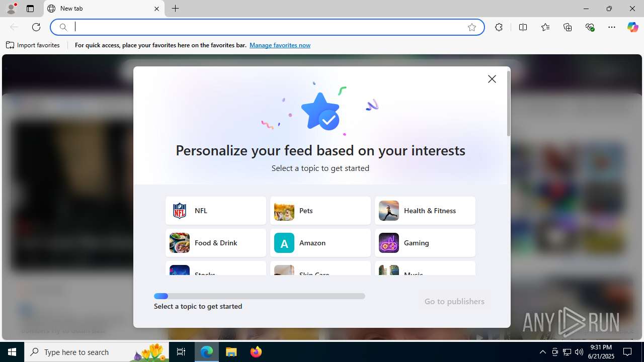Select the Amazon topic

coord(320,243)
